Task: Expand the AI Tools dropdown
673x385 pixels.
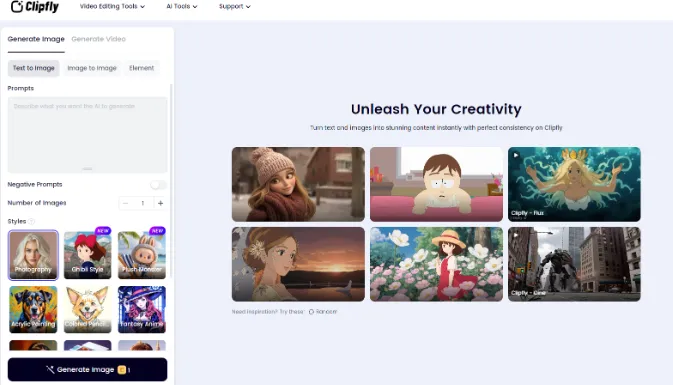Action: [182, 6]
